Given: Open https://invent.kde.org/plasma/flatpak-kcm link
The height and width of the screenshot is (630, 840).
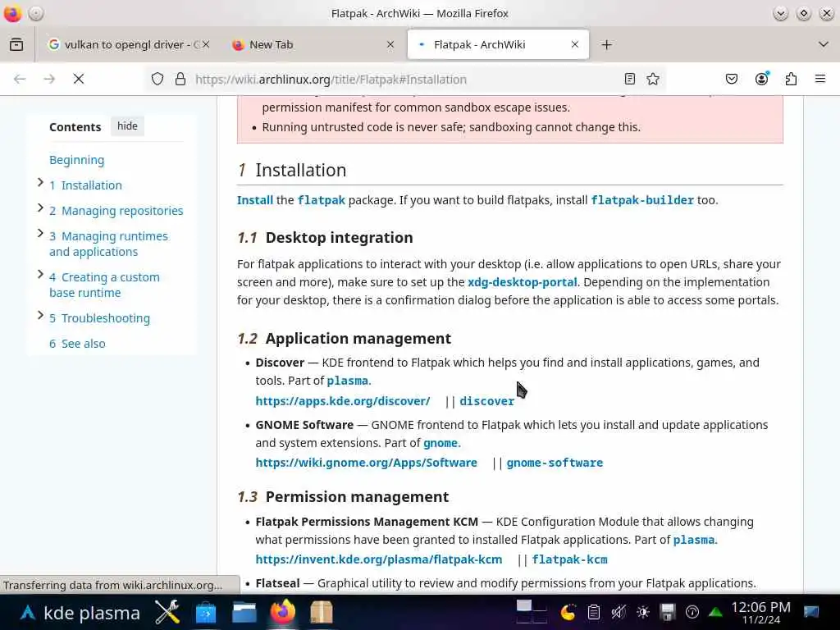Looking at the screenshot, I should [379, 559].
